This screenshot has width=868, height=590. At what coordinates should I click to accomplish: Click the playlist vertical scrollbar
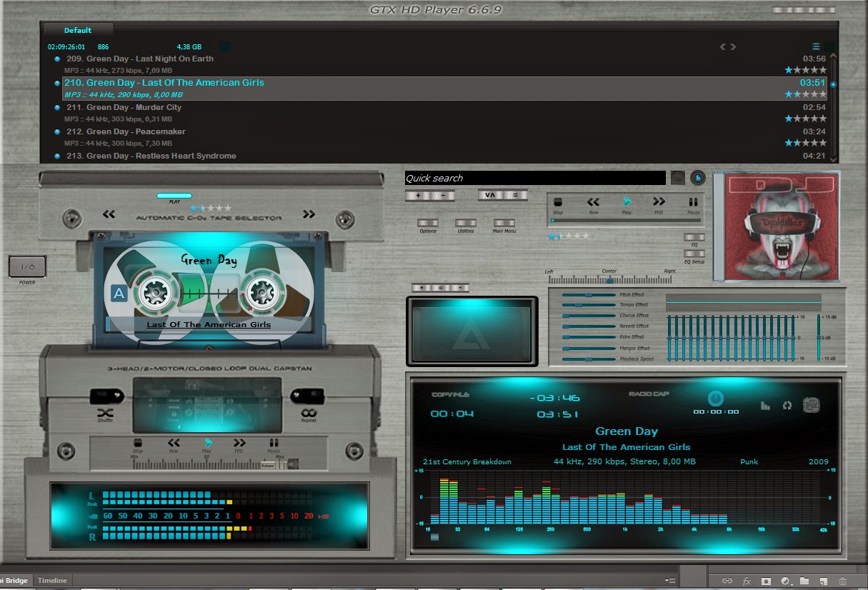833,107
